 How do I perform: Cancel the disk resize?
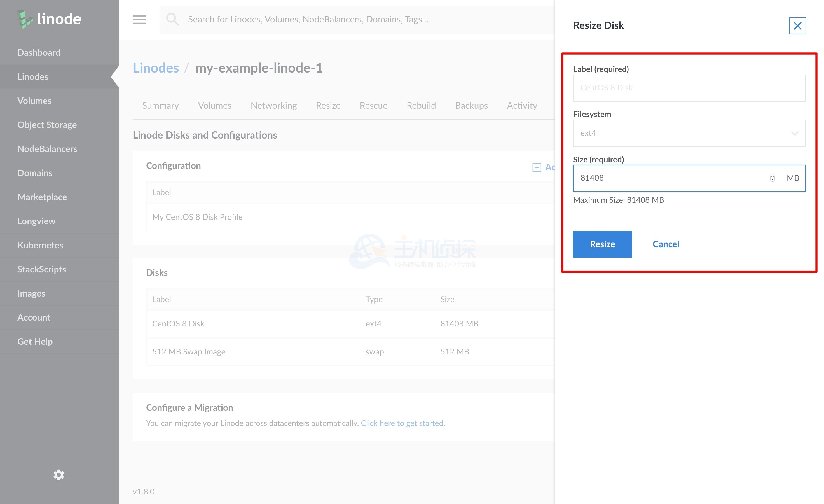[x=666, y=244]
